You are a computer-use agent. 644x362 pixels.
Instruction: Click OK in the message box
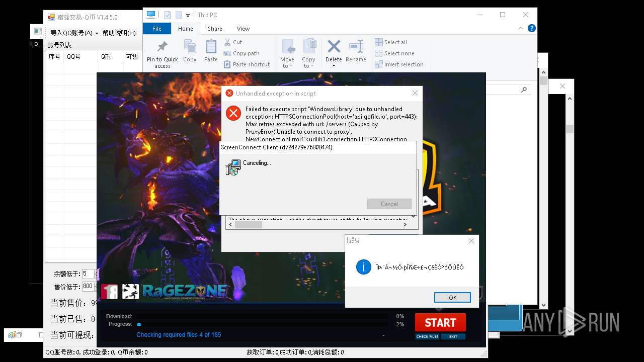(452, 298)
